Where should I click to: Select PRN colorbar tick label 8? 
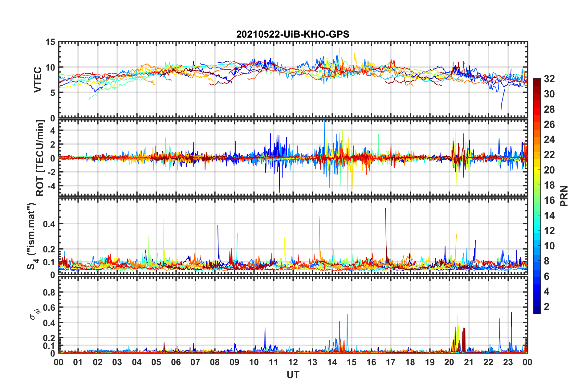[547, 261]
